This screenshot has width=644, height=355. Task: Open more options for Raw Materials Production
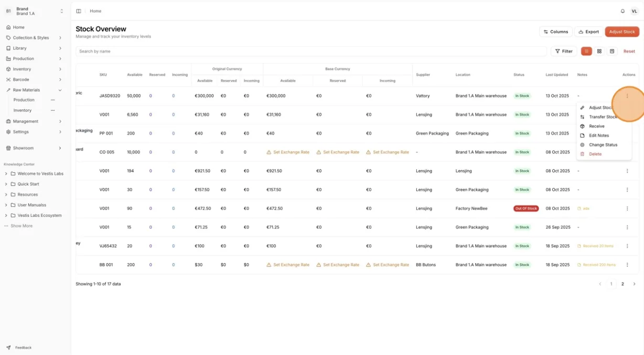[x=52, y=100]
